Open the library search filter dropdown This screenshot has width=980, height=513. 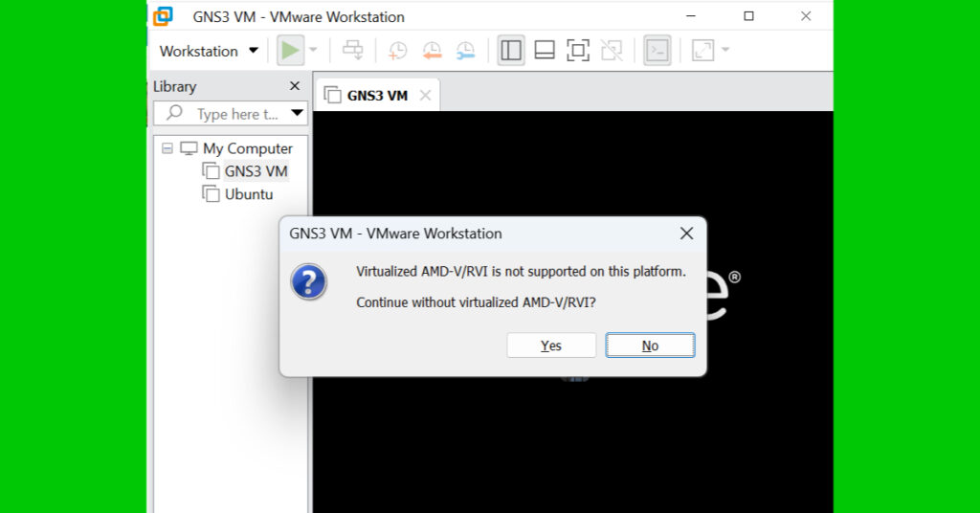[297, 113]
